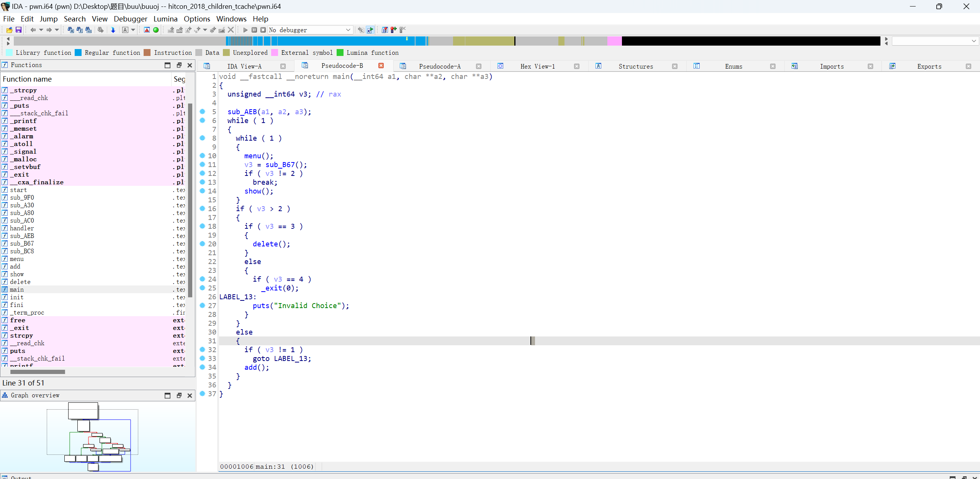This screenshot has height=479, width=980.
Task: Toggle breakpoint dot at line 10
Action: tap(203, 156)
